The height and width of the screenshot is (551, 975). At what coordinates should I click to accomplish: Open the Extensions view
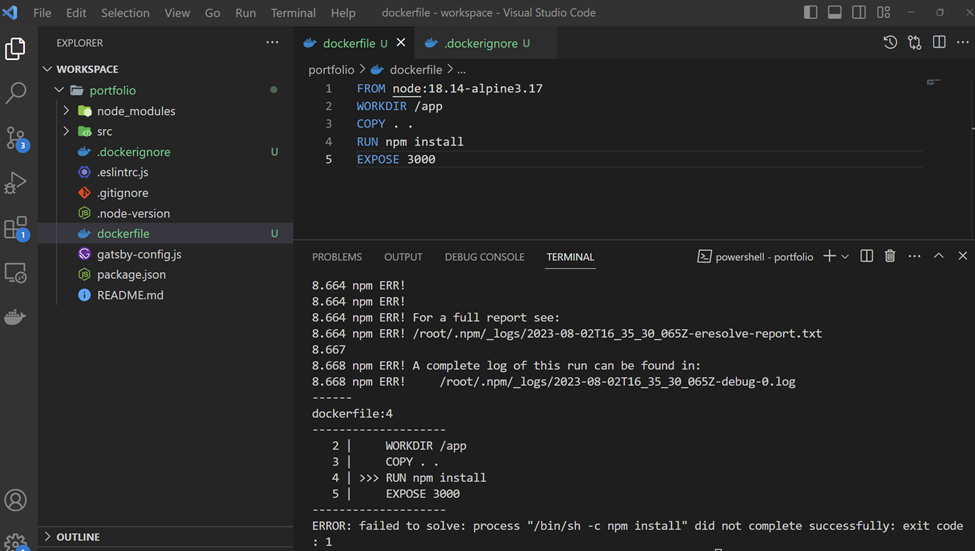16,228
